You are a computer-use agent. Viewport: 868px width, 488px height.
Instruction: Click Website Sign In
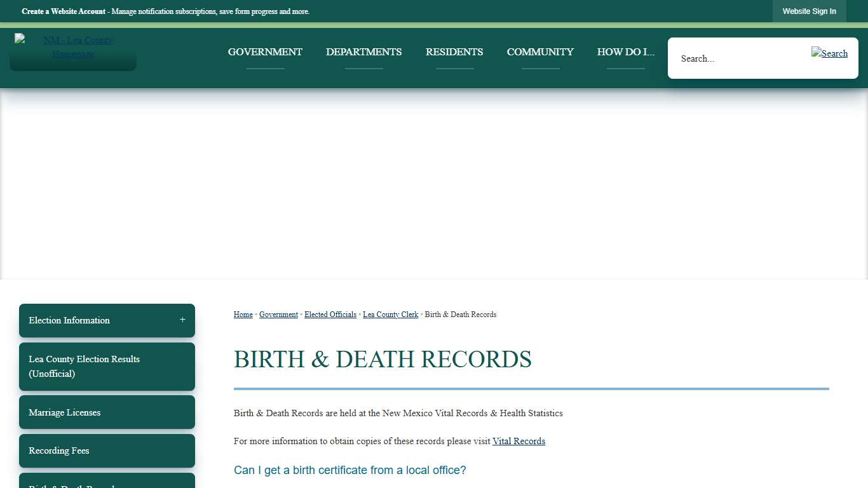coord(810,11)
